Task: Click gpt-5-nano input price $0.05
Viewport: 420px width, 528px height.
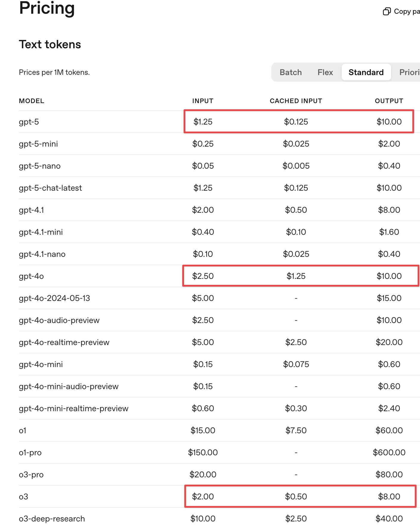Action: 203,166
